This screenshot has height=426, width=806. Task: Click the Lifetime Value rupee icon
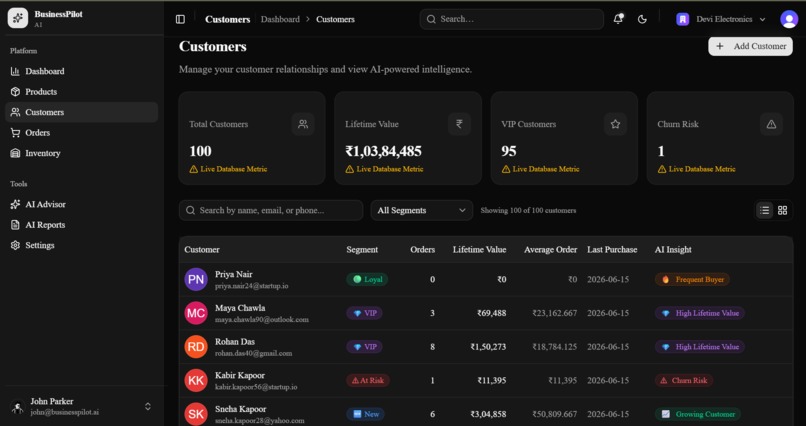click(459, 124)
